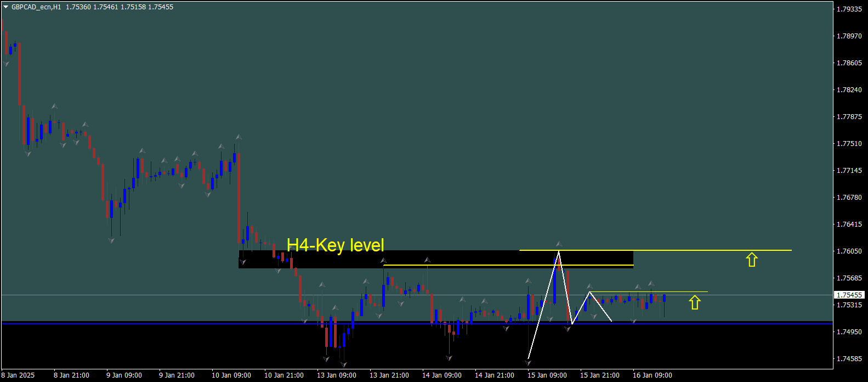Open the chart menu triangle beside GBPCAD_ecn
Image resolution: width=868 pixels, height=382 pixels.
point(5,7)
